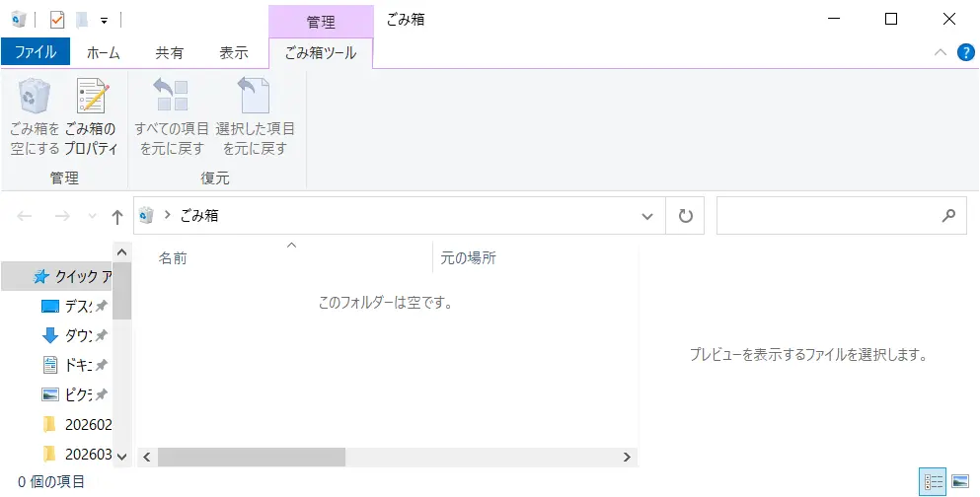
Task: Click the navigation pane vertical scrollbar thumb
Action: 121,290
